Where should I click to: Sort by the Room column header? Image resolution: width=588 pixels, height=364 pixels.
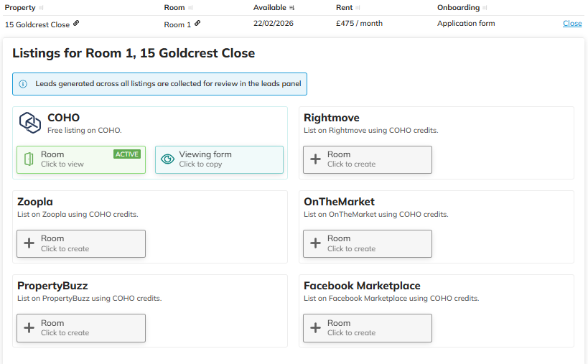click(174, 8)
